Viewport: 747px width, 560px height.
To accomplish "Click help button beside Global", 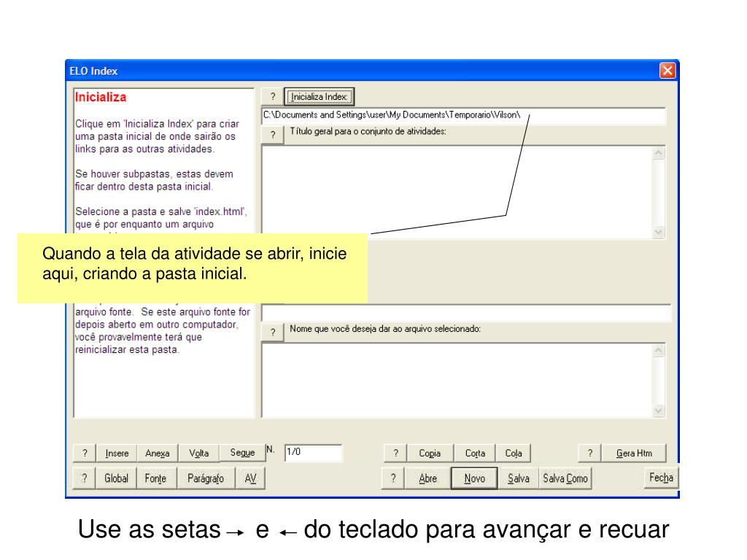I will 85,478.
